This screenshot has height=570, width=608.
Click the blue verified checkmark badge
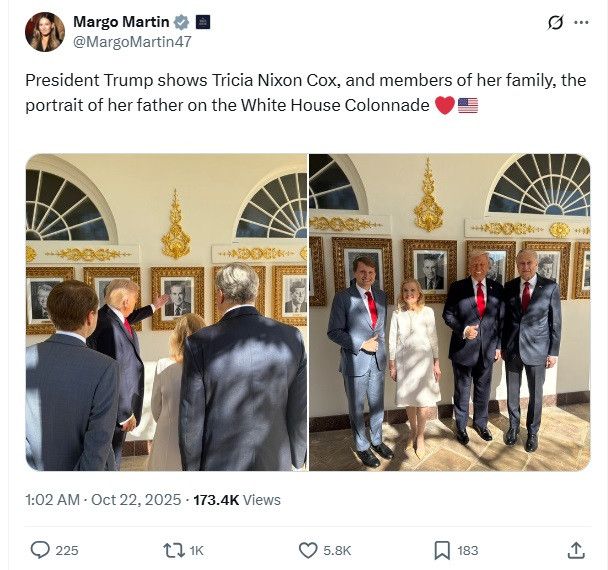click(180, 22)
